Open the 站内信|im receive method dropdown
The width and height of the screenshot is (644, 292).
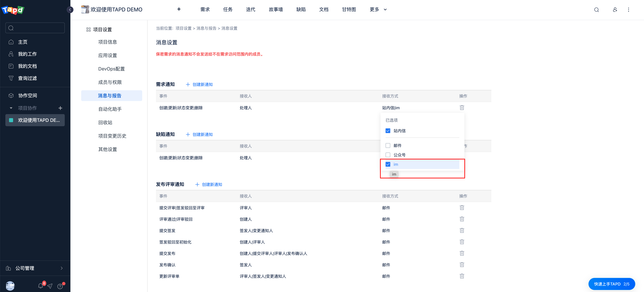pos(391,108)
